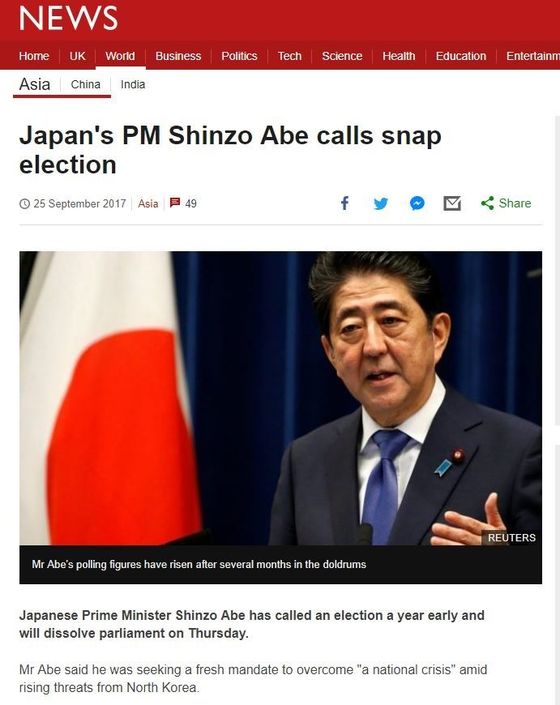The width and height of the screenshot is (560, 705).
Task: Open the green Share icon
Action: click(487, 203)
